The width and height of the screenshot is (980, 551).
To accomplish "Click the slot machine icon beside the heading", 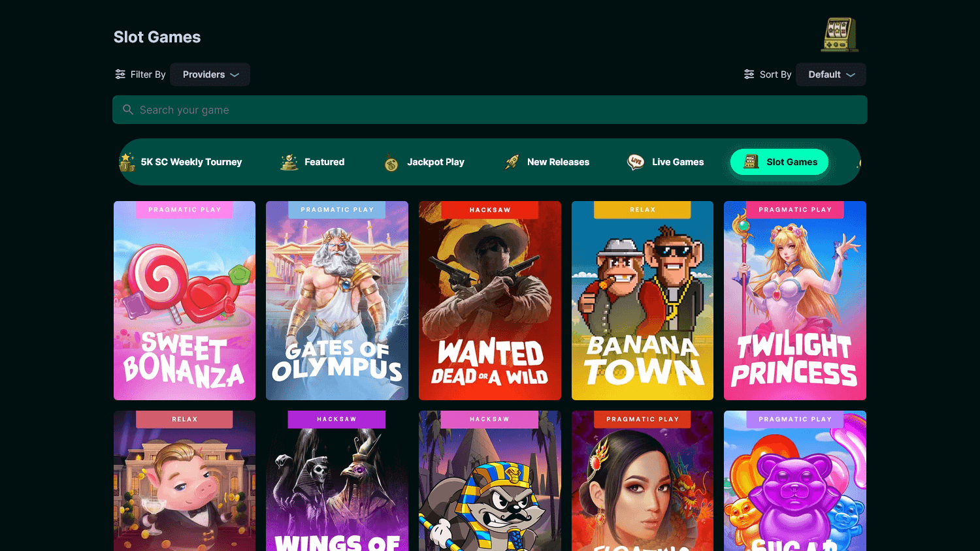I will coord(840,35).
